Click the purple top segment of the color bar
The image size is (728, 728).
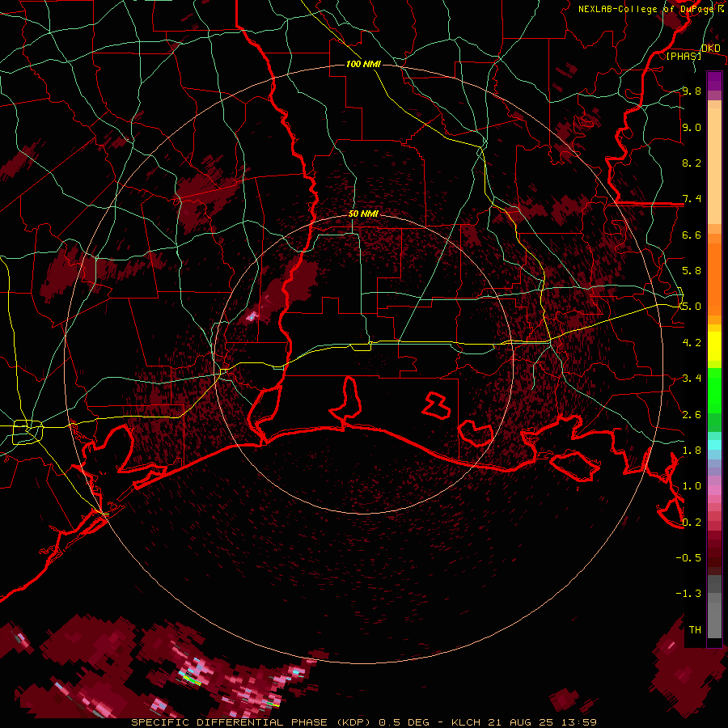714,81
